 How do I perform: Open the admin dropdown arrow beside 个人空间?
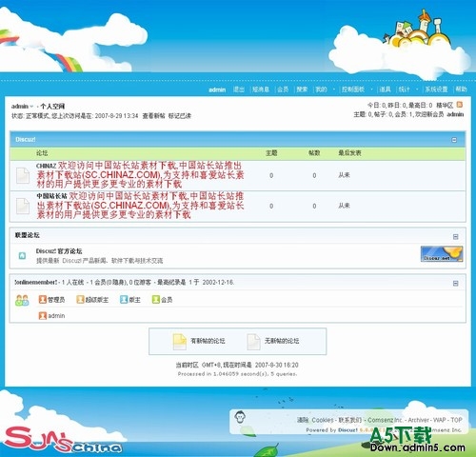31,107
